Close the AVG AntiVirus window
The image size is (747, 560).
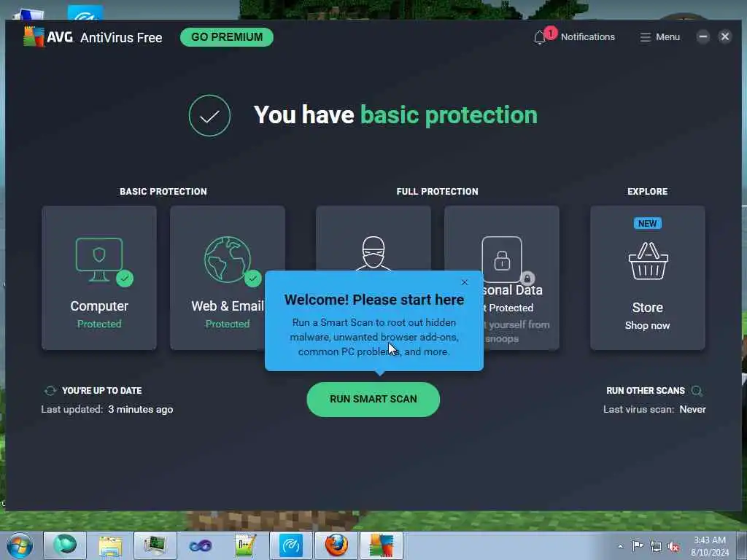click(725, 36)
